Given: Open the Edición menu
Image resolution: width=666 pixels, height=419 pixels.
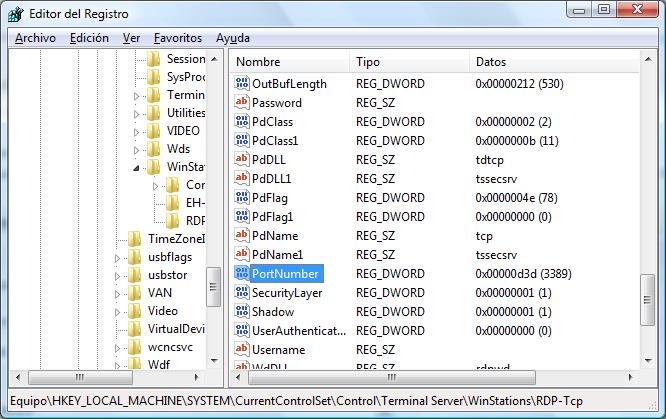Looking at the screenshot, I should point(89,38).
